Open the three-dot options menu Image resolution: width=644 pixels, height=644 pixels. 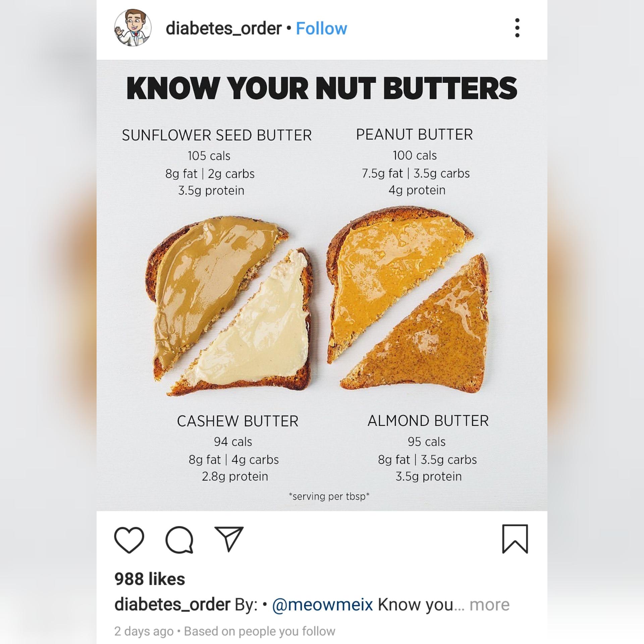tap(517, 28)
